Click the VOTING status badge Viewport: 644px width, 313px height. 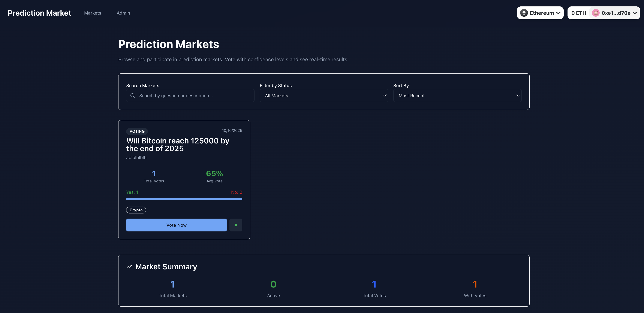click(x=137, y=131)
